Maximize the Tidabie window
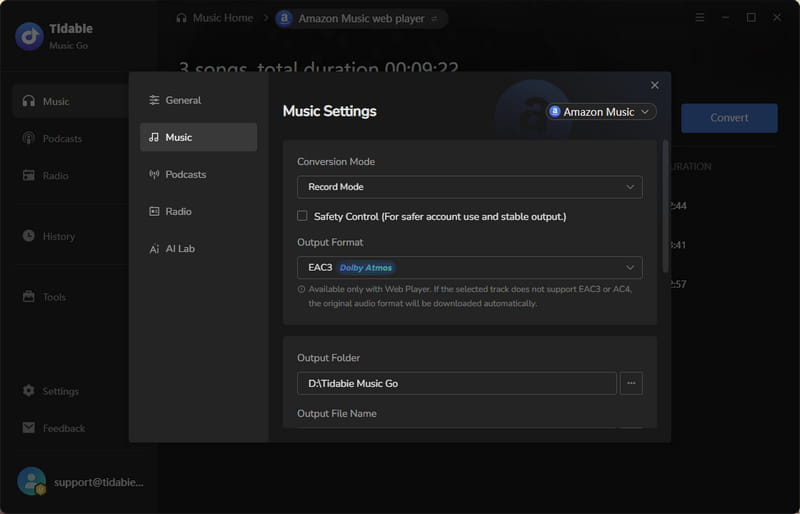Image resolution: width=800 pixels, height=514 pixels. 751,18
